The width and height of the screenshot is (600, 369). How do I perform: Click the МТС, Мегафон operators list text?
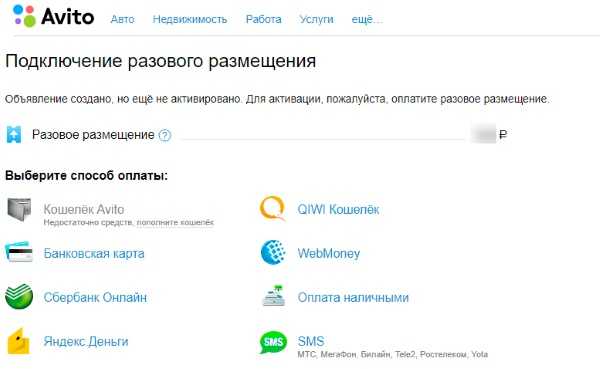click(x=393, y=354)
